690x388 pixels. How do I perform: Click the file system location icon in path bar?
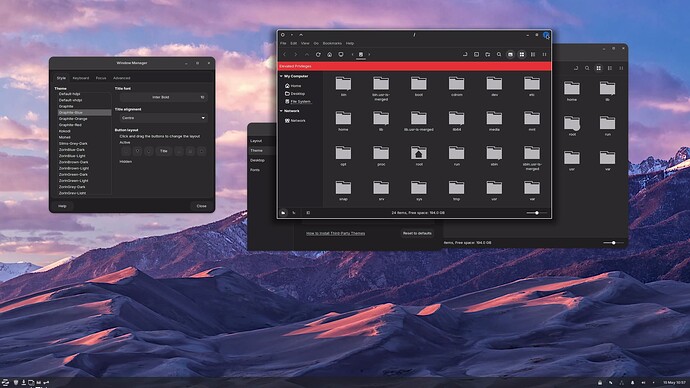tap(361, 55)
